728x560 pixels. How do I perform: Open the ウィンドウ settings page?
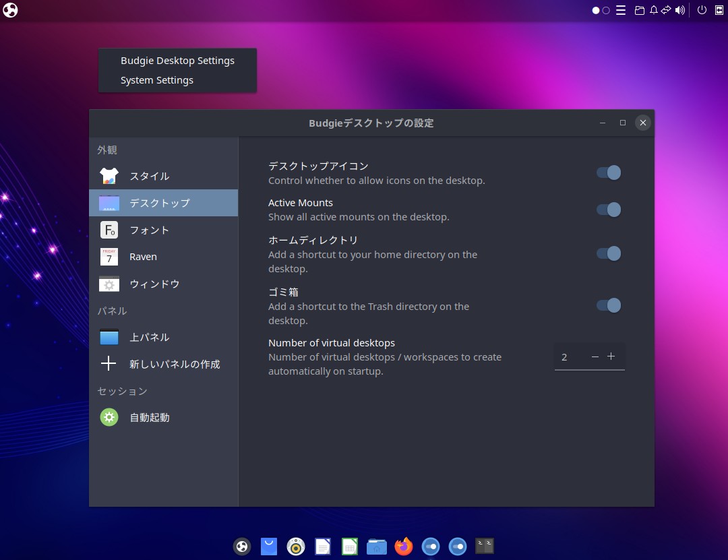click(163, 284)
